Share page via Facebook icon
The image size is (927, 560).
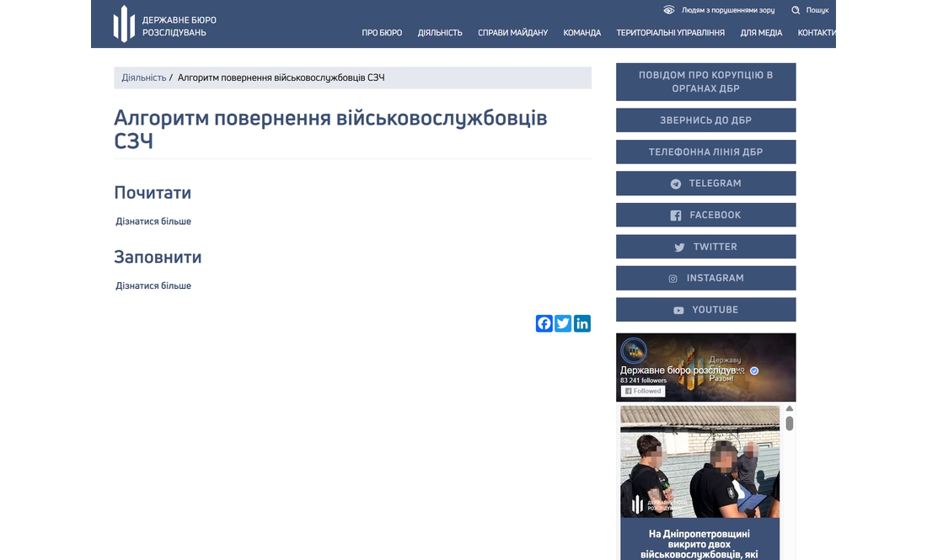[x=544, y=323]
